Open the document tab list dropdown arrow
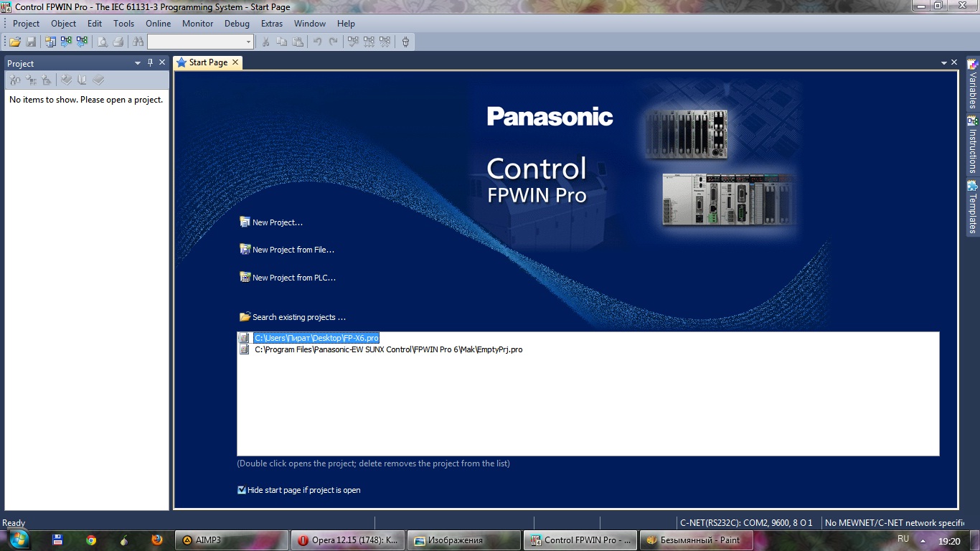 click(x=944, y=63)
